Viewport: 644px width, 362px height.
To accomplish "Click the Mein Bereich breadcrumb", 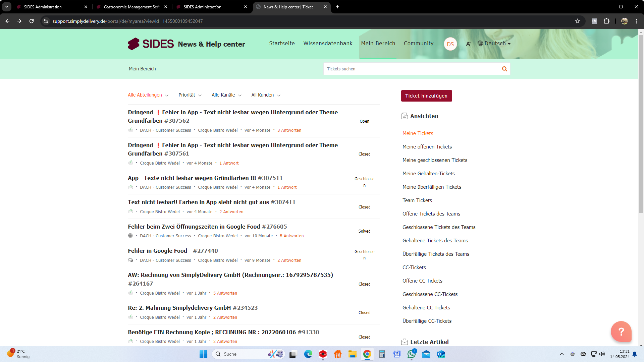I will click(x=142, y=69).
